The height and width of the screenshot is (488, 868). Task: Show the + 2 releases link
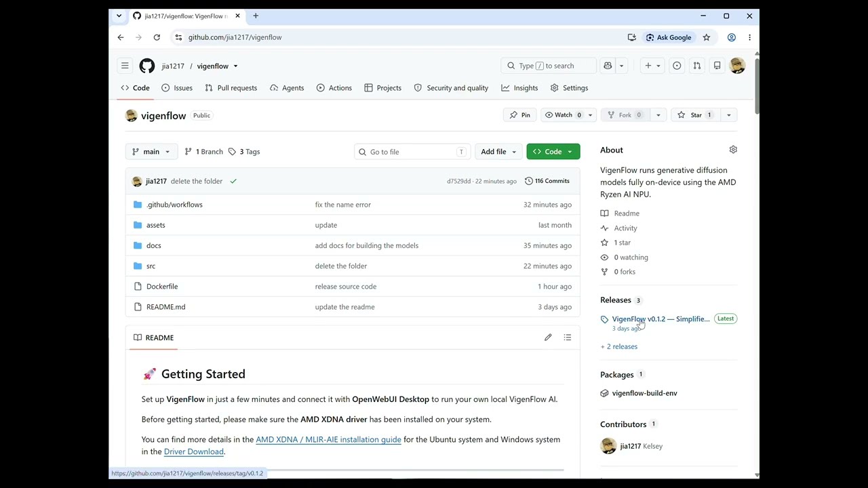[618, 346]
